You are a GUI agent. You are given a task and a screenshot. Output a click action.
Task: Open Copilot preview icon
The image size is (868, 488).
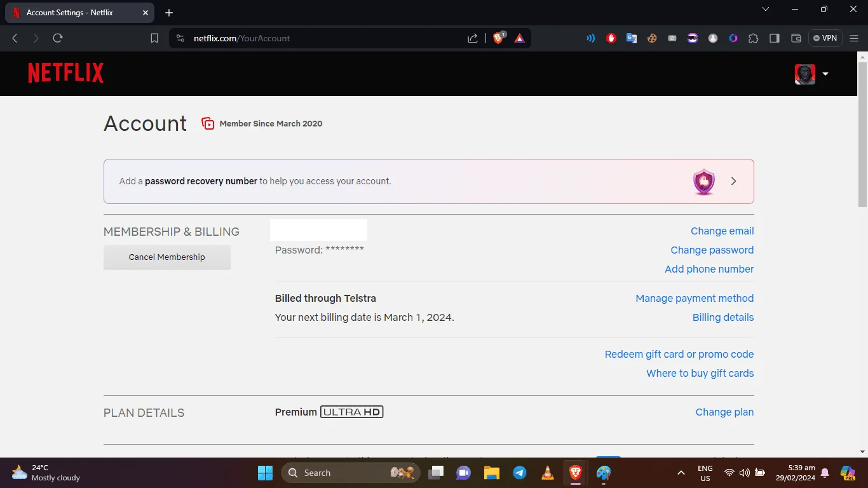(848, 473)
